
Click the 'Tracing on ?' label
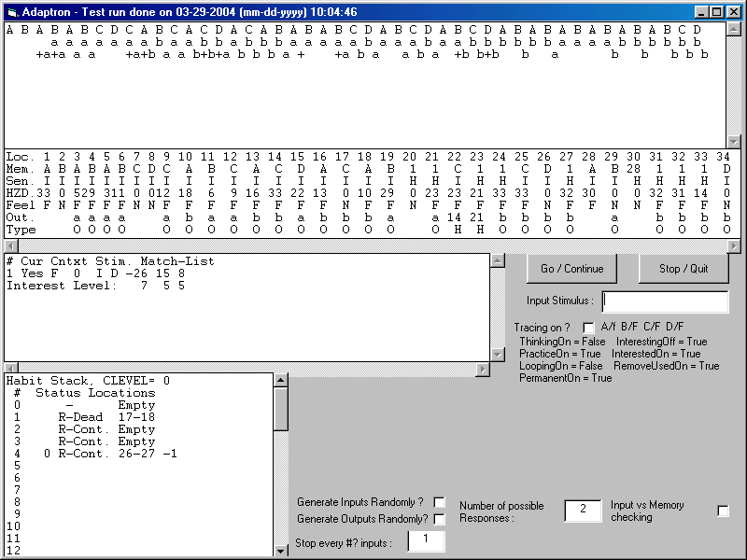543,328
